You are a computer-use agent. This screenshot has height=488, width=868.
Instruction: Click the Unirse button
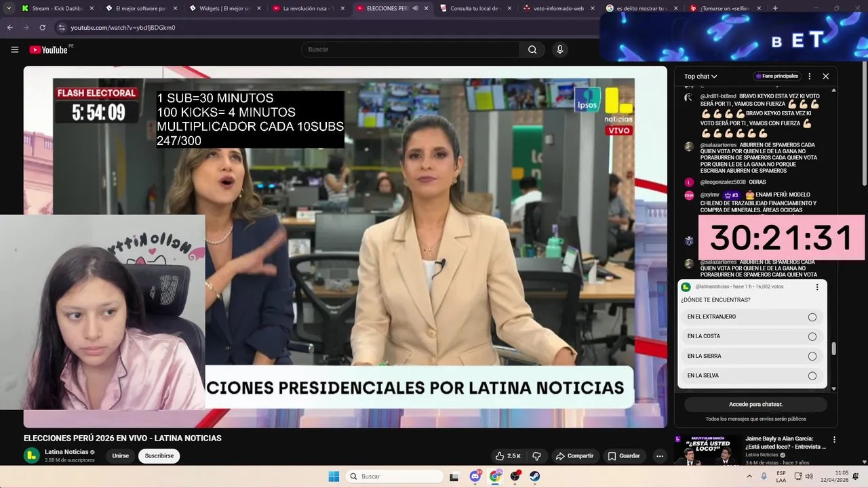[120, 456]
